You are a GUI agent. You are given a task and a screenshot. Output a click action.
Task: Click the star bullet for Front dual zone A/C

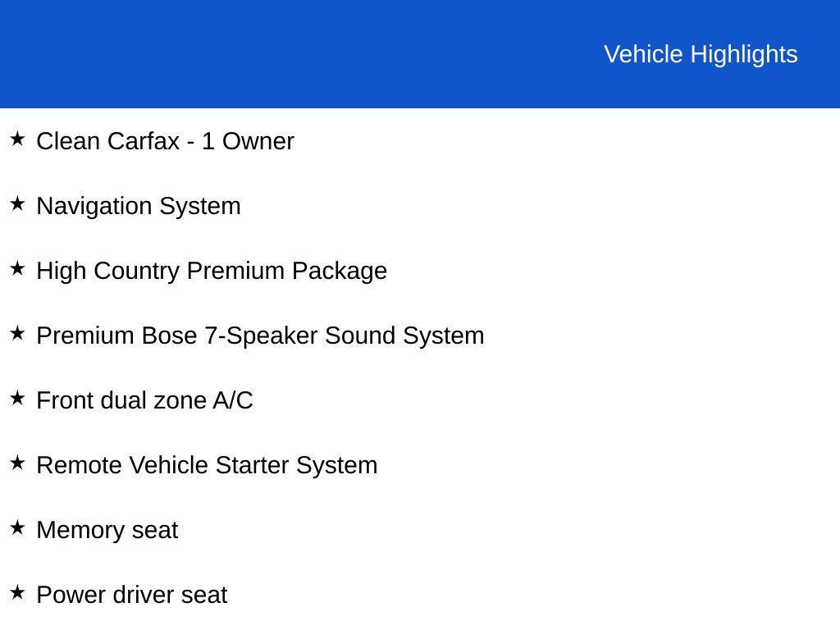coord(17,399)
